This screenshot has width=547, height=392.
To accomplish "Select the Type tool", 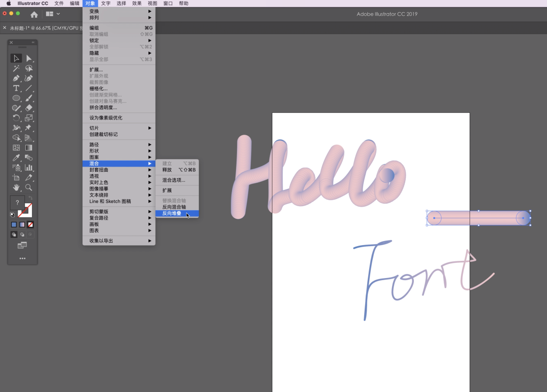I will coord(16,88).
